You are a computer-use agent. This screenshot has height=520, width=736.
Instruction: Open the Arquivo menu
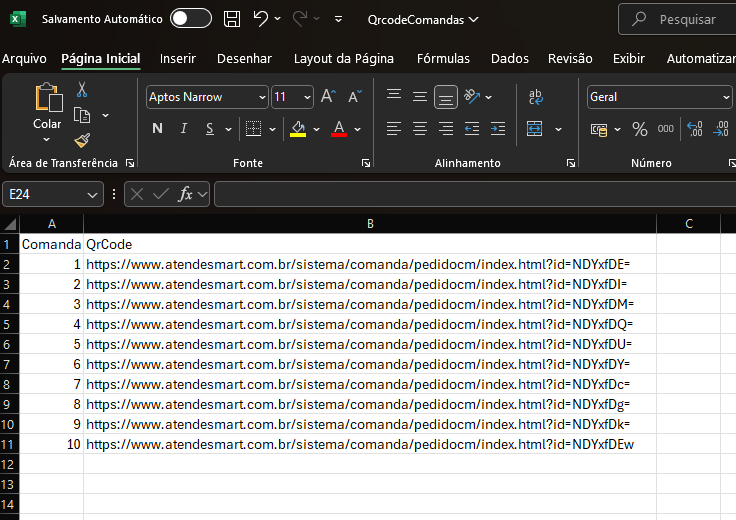click(x=24, y=58)
